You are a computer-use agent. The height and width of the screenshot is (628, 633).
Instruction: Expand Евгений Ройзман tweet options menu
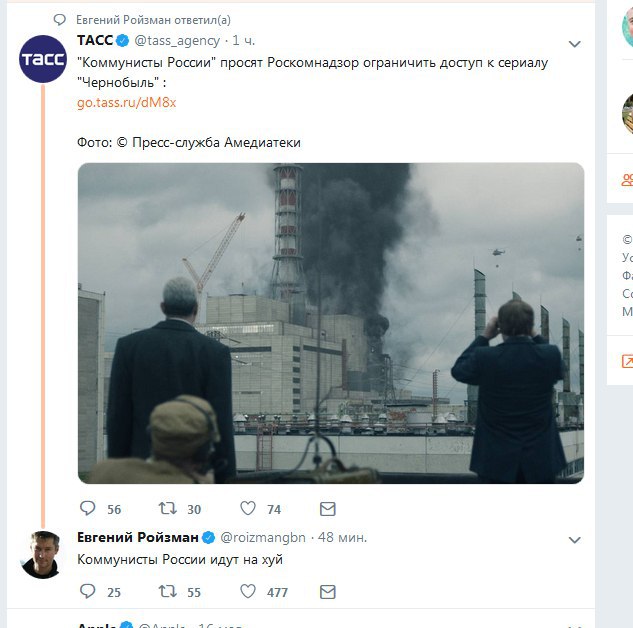574,540
